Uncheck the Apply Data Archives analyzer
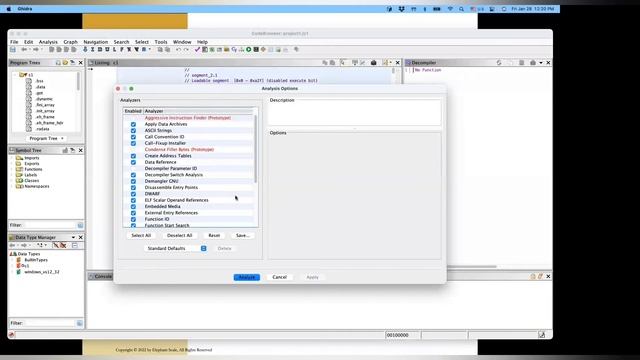The width and height of the screenshot is (640, 360). (x=133, y=124)
